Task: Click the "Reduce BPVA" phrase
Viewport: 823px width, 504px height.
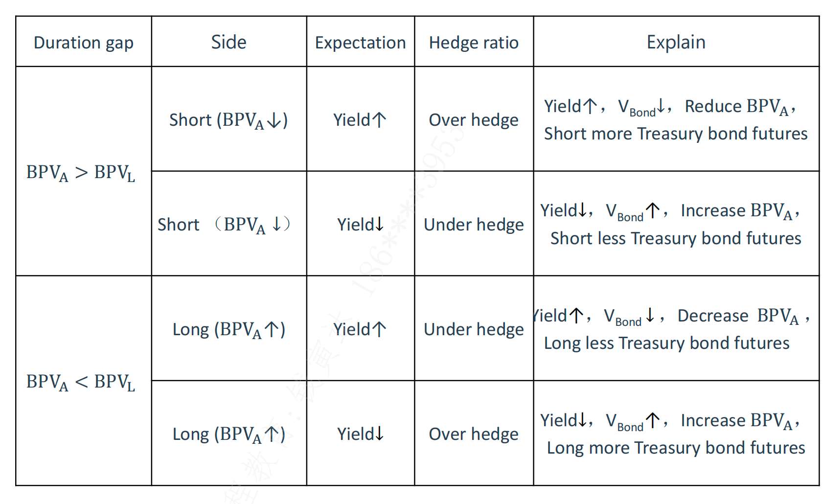Action: 737,107
